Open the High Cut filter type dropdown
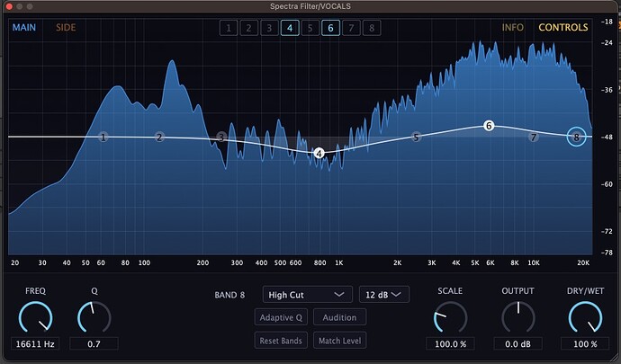Screen dimensions: 621x364 tap(307, 295)
